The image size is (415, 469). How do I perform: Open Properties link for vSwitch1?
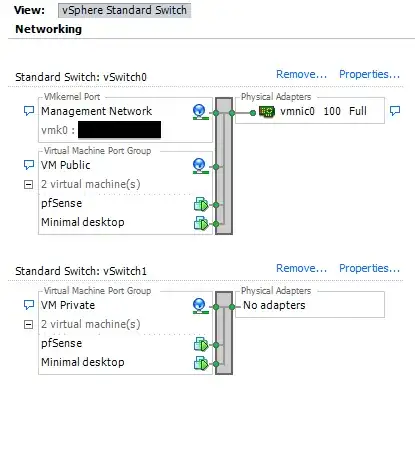pyautogui.click(x=369, y=268)
